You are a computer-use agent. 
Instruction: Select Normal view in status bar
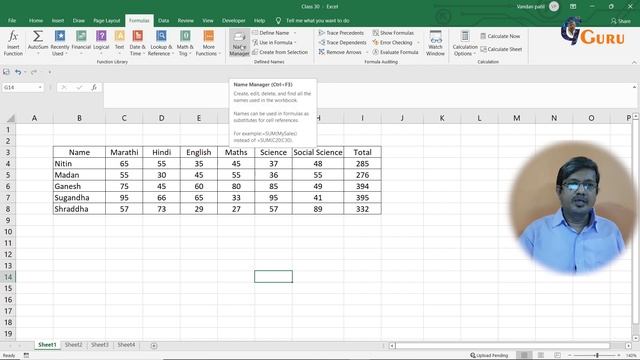pos(524,355)
